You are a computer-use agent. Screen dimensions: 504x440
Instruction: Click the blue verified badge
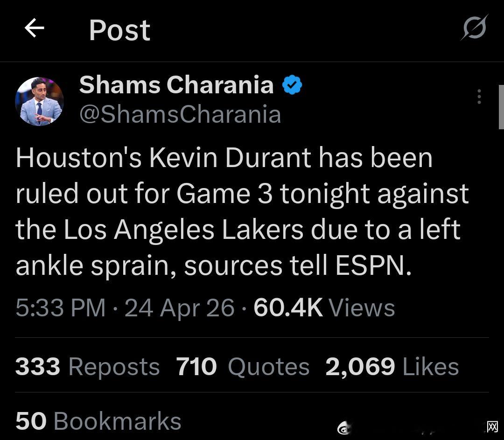292,85
